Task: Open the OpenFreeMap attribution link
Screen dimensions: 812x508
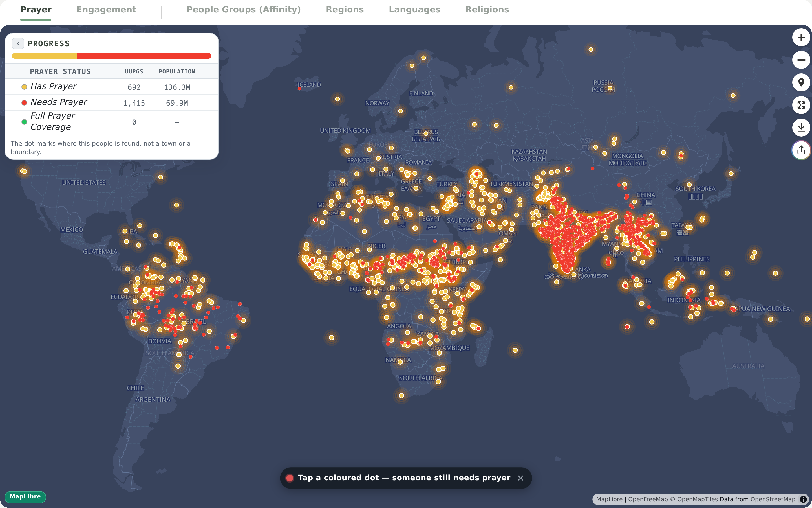Action: point(648,499)
